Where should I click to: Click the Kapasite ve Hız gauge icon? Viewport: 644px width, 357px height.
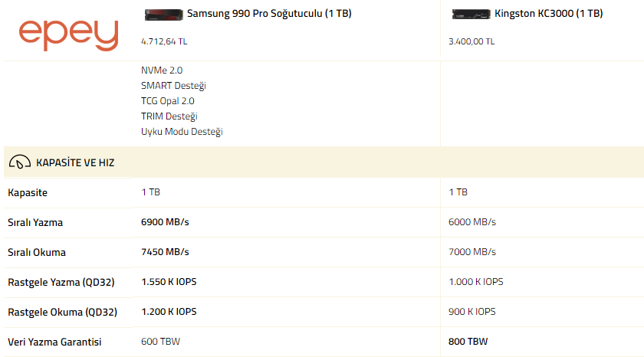tap(20, 162)
